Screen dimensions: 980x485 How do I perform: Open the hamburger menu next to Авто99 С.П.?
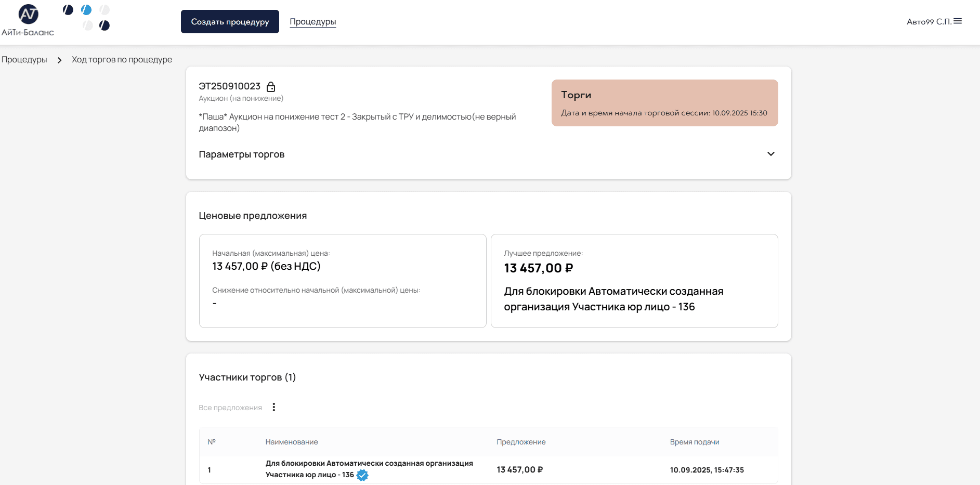click(958, 21)
